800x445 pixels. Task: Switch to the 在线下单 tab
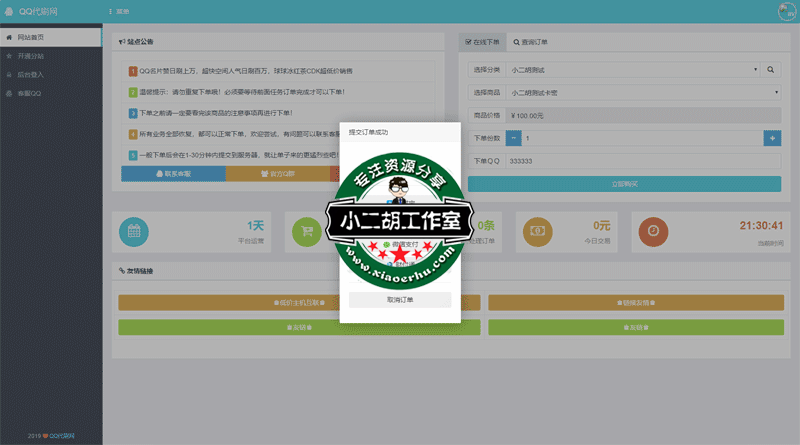tap(484, 42)
